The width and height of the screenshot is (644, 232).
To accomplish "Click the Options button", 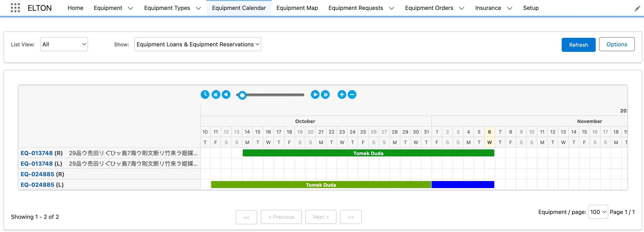I will [617, 44].
